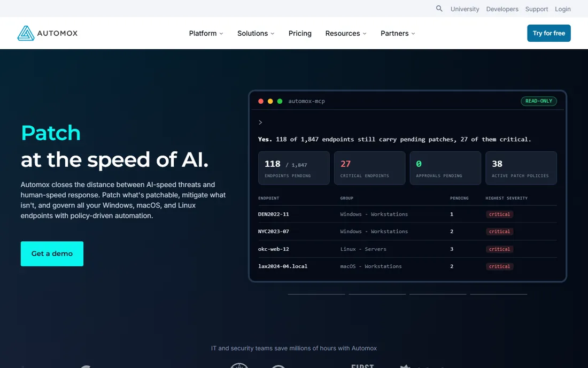Click the pending count 3 for okc-web-12

pyautogui.click(x=452, y=249)
